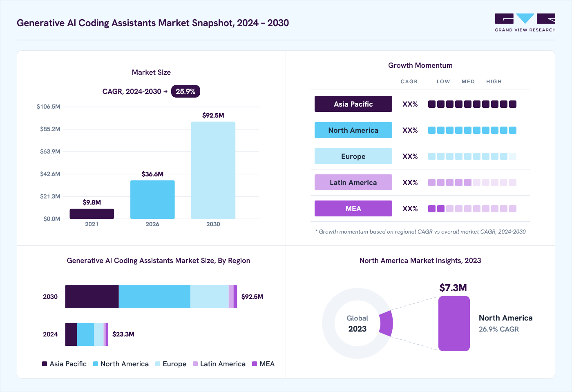The height and width of the screenshot is (392, 572).
Task: Click the MEA momentum indicator row
Action: [x=472, y=209]
